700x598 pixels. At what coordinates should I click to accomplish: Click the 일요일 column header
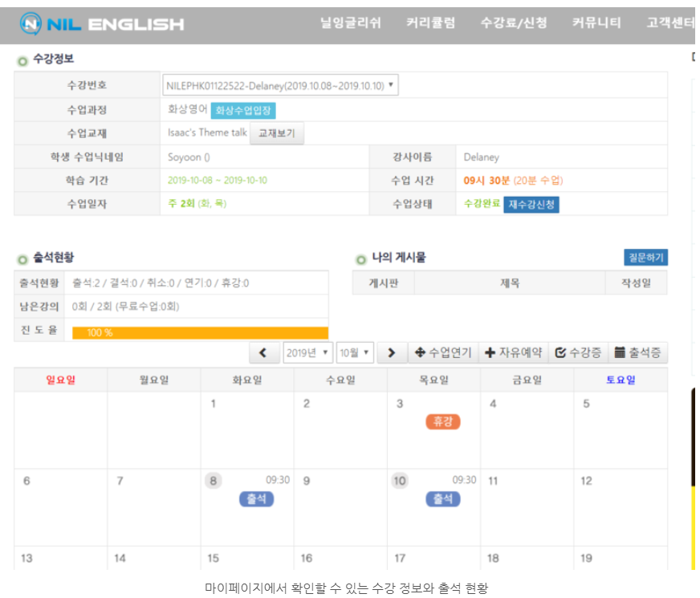coord(61,380)
